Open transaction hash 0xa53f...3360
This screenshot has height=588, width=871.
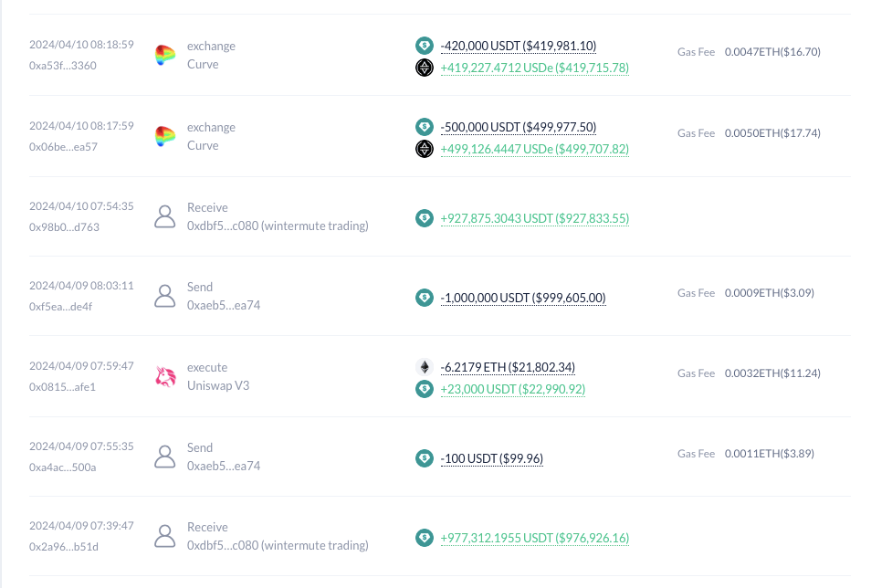(63, 66)
